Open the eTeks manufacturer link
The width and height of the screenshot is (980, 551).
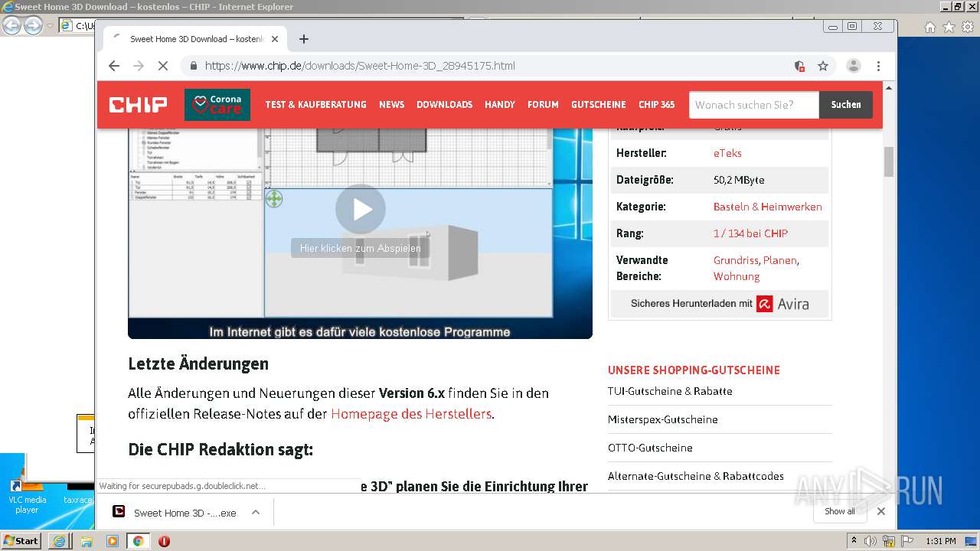[727, 153]
